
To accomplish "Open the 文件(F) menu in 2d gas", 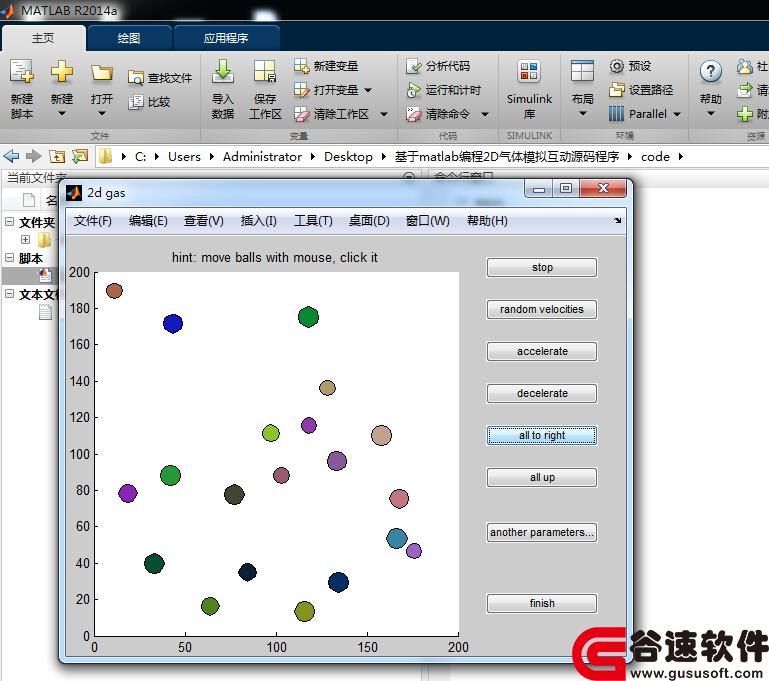I will click(x=93, y=221).
